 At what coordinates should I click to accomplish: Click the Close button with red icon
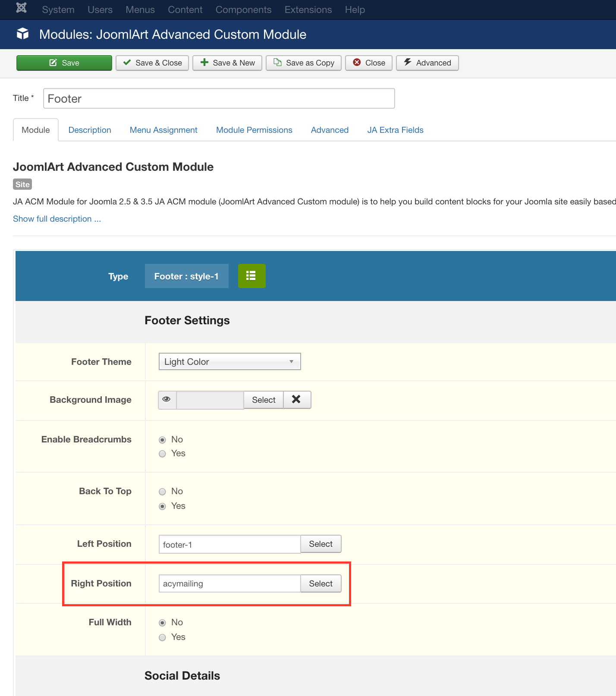tap(369, 63)
